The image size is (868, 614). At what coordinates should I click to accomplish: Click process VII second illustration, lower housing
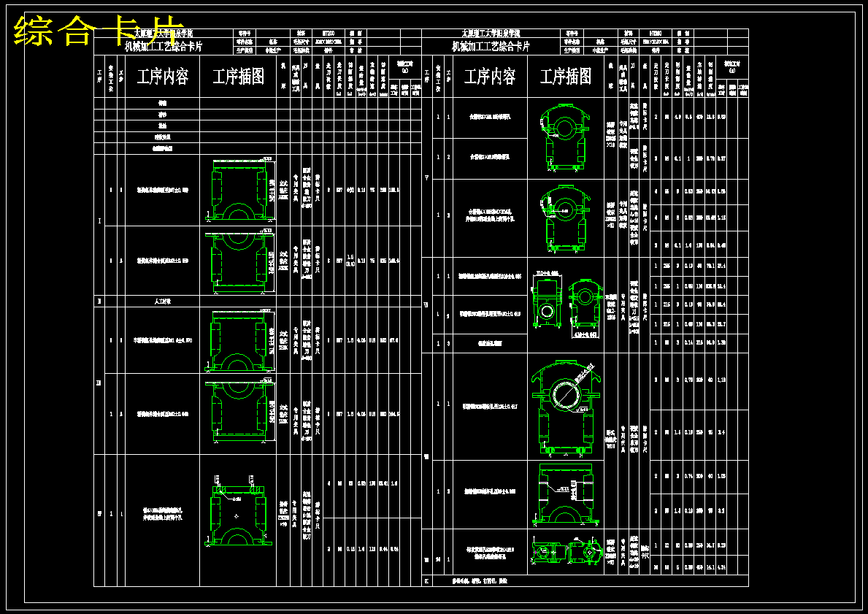(x=566, y=494)
